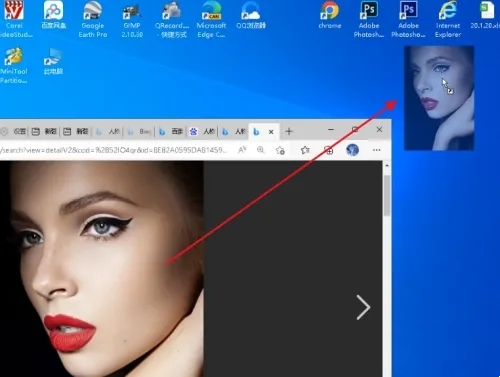
Task: Click the Edge profile avatar
Action: (352, 150)
